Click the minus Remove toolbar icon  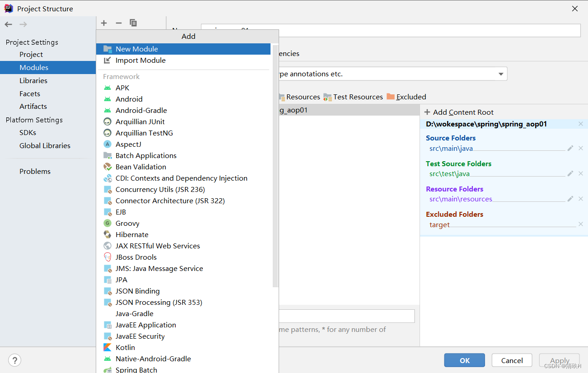pos(119,23)
